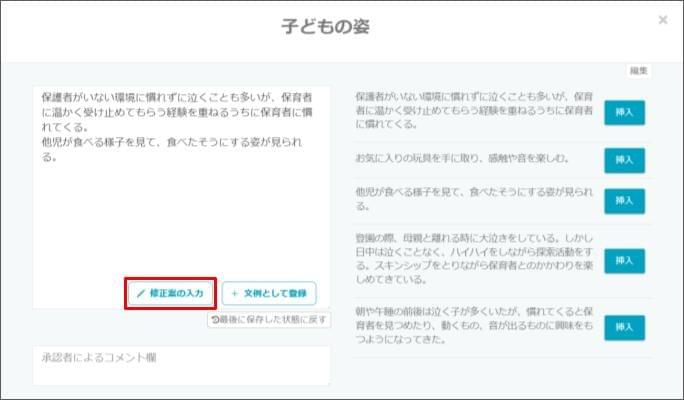Insert the 朝や午睡の前後 example sentence

[x=624, y=327]
